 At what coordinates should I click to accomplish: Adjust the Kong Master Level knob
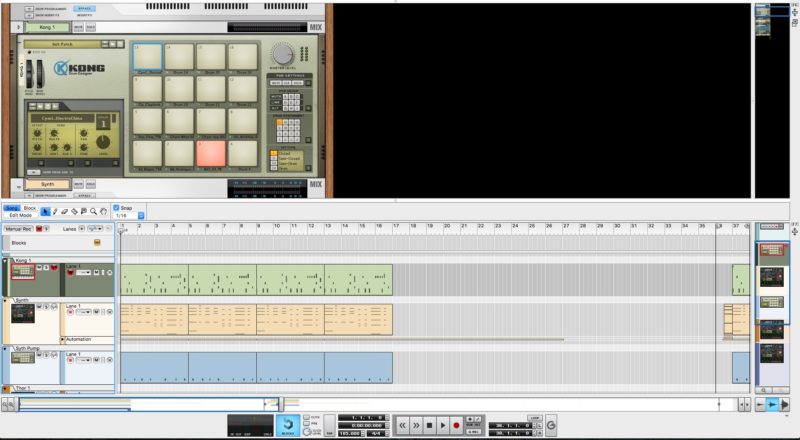click(x=282, y=54)
